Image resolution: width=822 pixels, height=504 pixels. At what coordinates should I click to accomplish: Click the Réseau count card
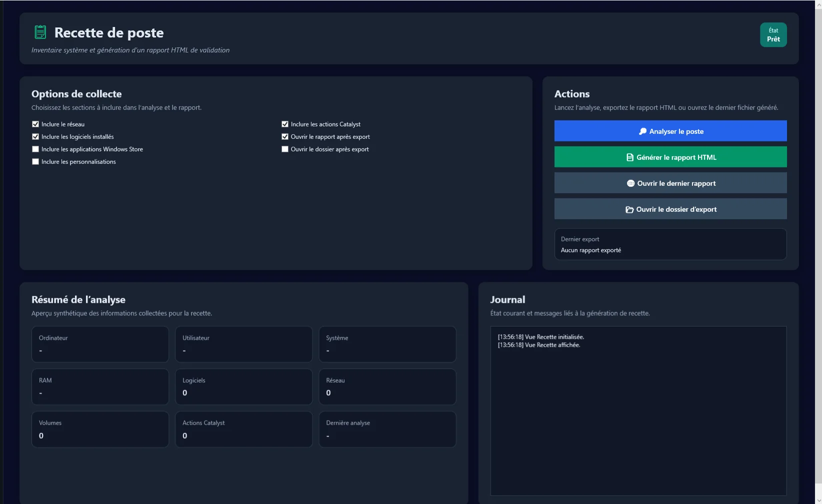pyautogui.click(x=387, y=387)
